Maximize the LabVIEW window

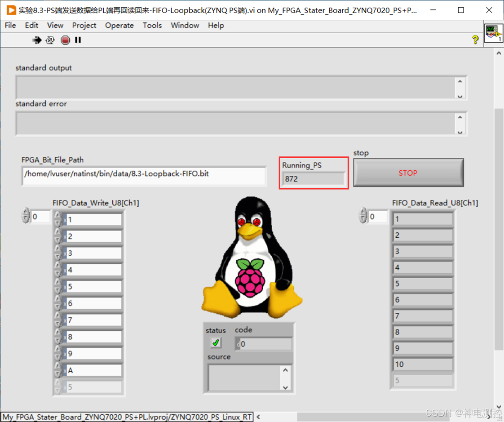[x=461, y=10]
